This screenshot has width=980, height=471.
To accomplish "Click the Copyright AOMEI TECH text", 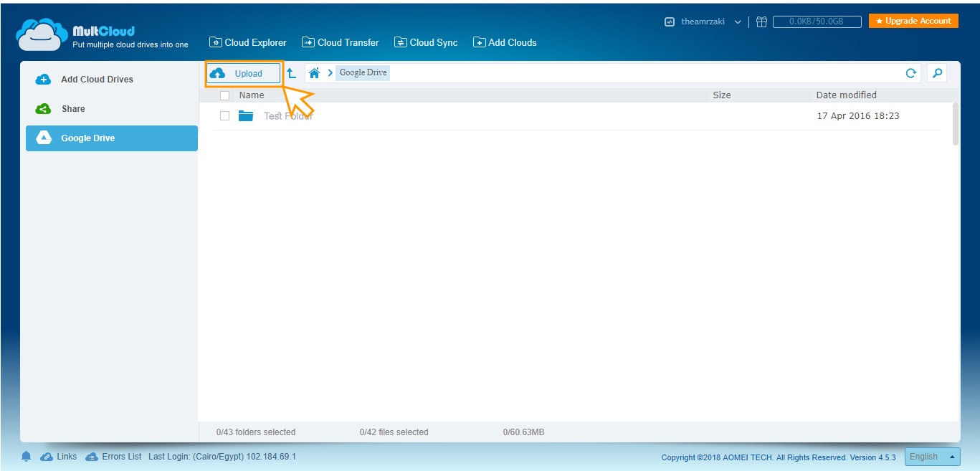I will (x=779, y=457).
